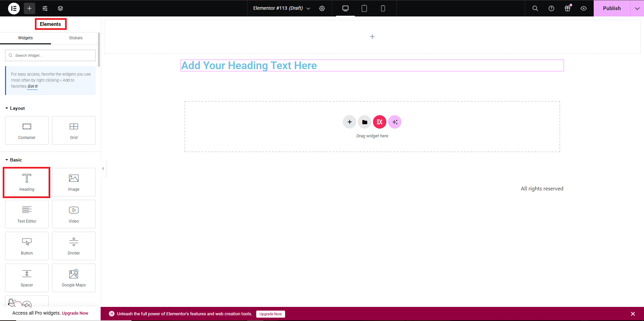Viewport: 644px width, 321px height.
Task: Select the Grid widget
Action: point(74,131)
